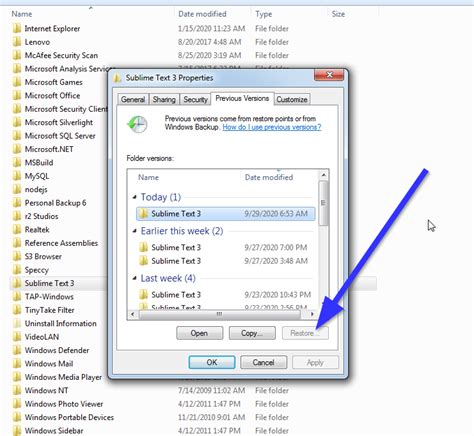Collapse the Earlier this week (2) group
The image size is (474, 436).
click(134, 231)
